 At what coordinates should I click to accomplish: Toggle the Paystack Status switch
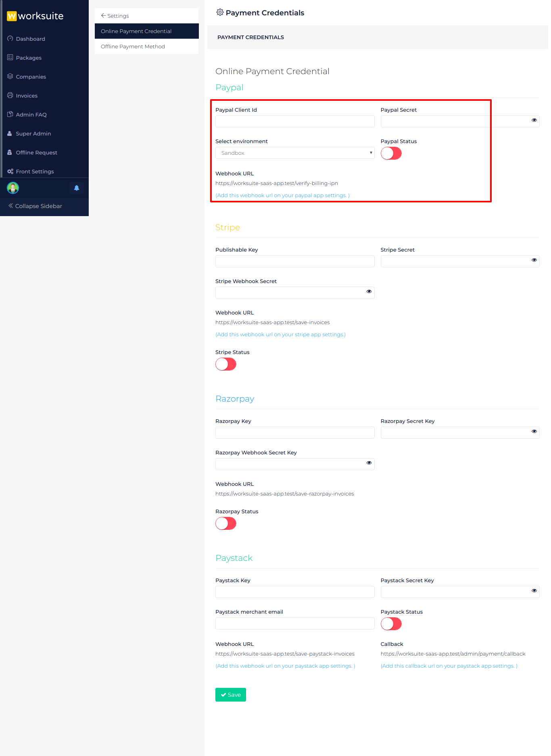391,624
